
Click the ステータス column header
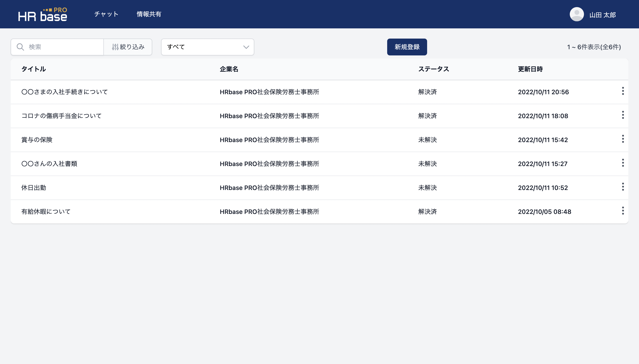click(x=434, y=69)
